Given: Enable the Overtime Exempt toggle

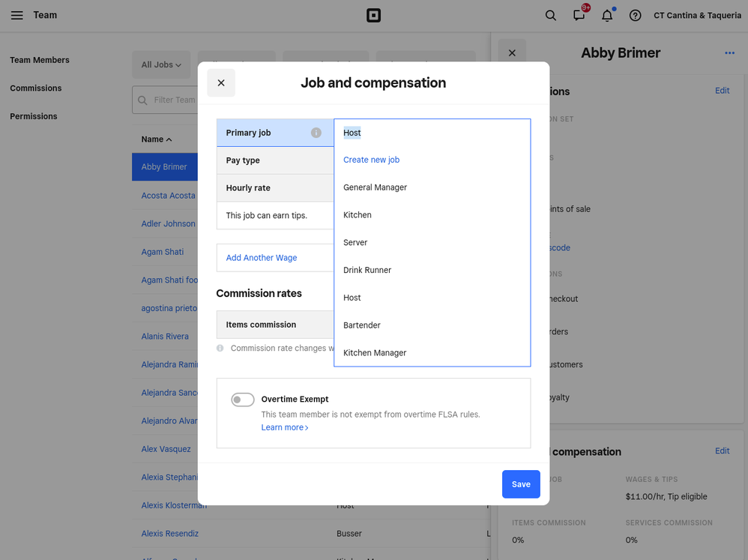Looking at the screenshot, I should point(243,399).
